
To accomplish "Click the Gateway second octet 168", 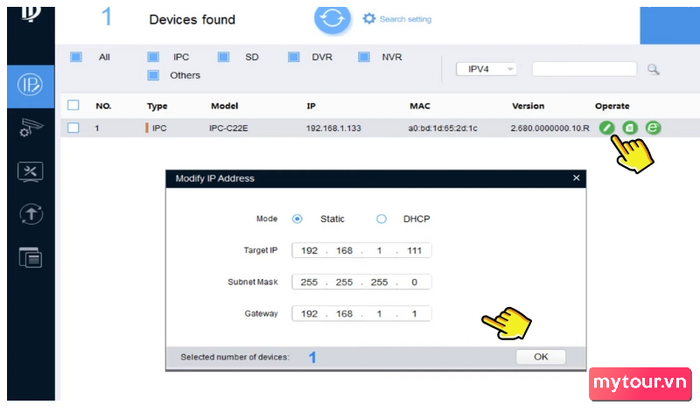I will 344,314.
